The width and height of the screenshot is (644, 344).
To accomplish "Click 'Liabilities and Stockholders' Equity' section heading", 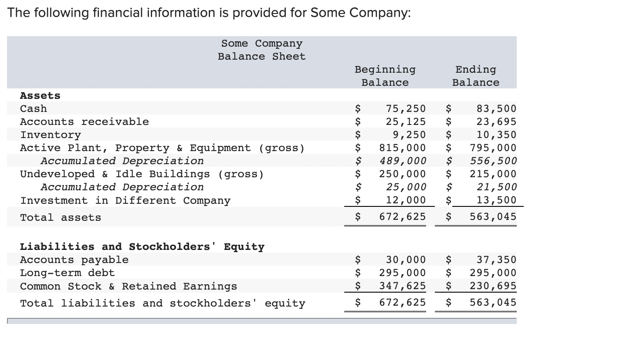I will pos(142,247).
